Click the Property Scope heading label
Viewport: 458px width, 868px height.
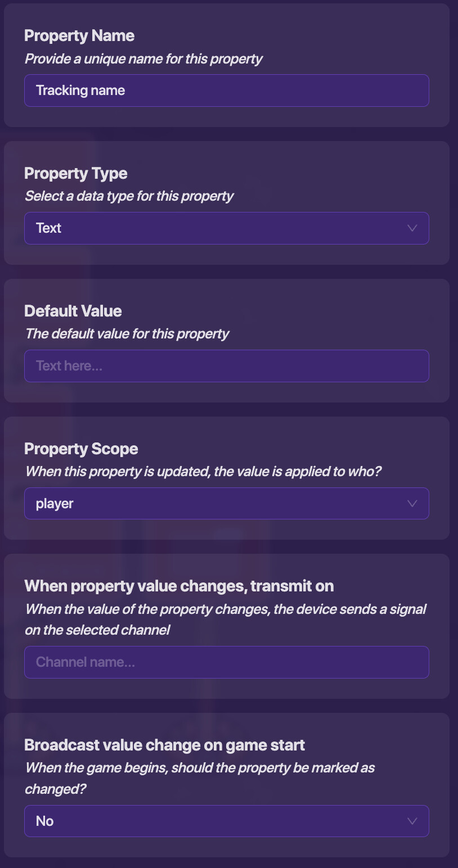[x=81, y=449]
